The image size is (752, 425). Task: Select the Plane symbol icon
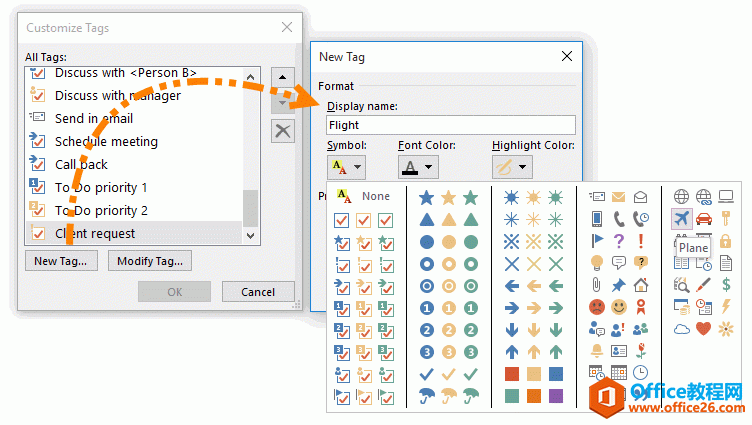[681, 219]
